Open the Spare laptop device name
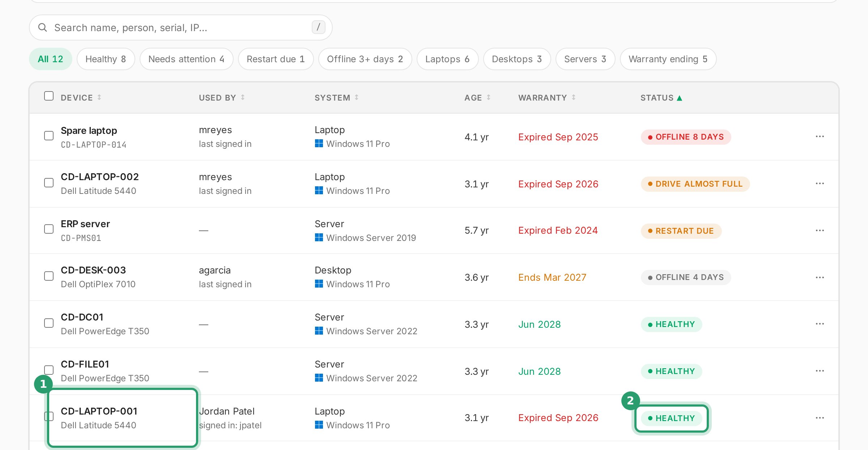The height and width of the screenshot is (450, 868). 89,130
